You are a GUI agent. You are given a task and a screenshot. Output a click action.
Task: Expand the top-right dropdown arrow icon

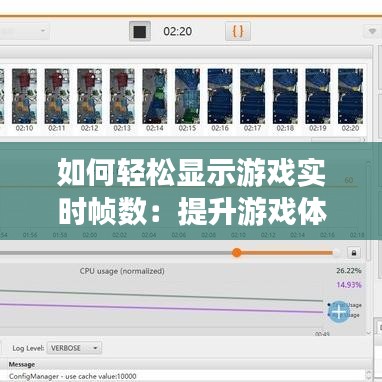point(372,32)
